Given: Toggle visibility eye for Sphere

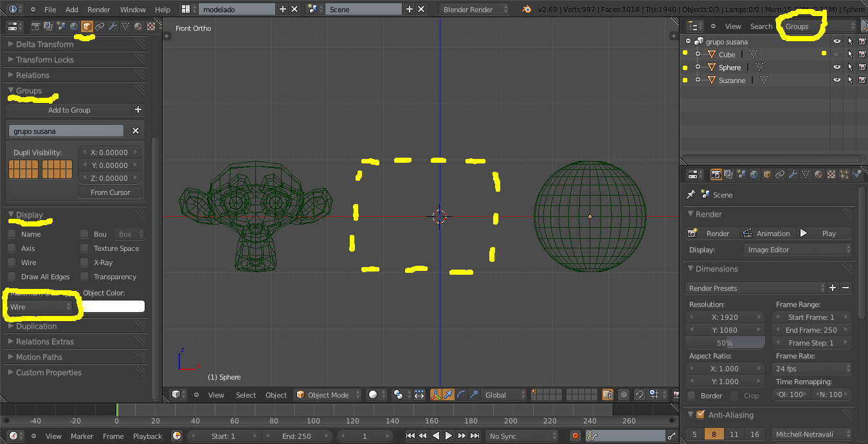Looking at the screenshot, I should 836,67.
